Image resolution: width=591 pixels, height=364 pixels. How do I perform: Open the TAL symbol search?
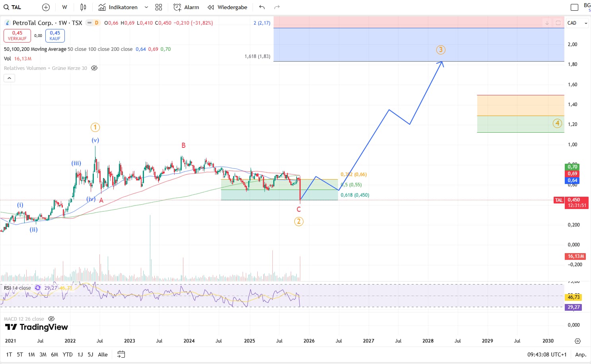click(12, 7)
